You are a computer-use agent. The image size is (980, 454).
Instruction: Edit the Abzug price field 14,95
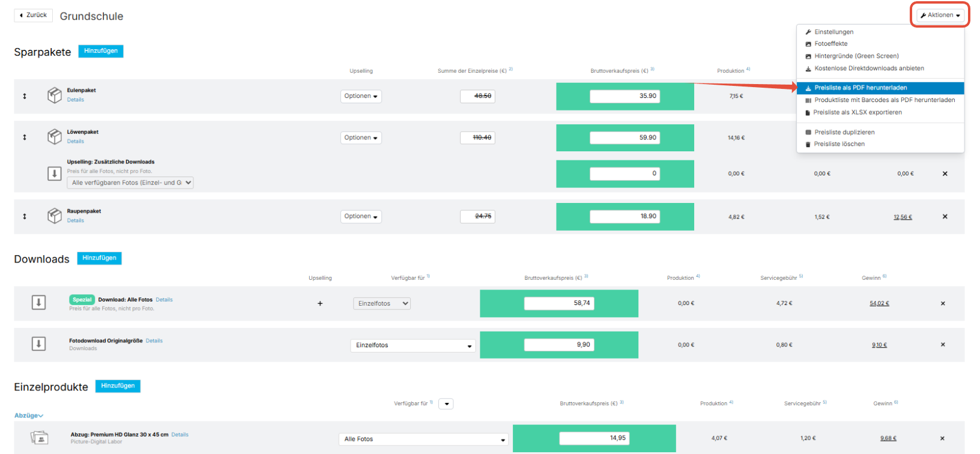click(594, 438)
